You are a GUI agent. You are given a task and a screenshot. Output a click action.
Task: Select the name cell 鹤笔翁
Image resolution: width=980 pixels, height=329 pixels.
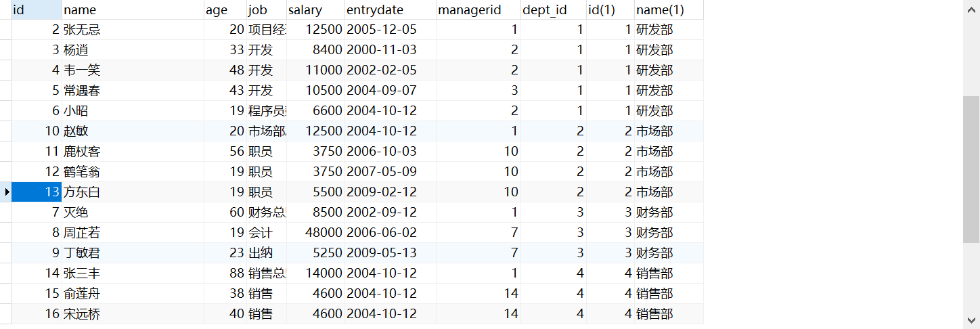click(x=133, y=172)
